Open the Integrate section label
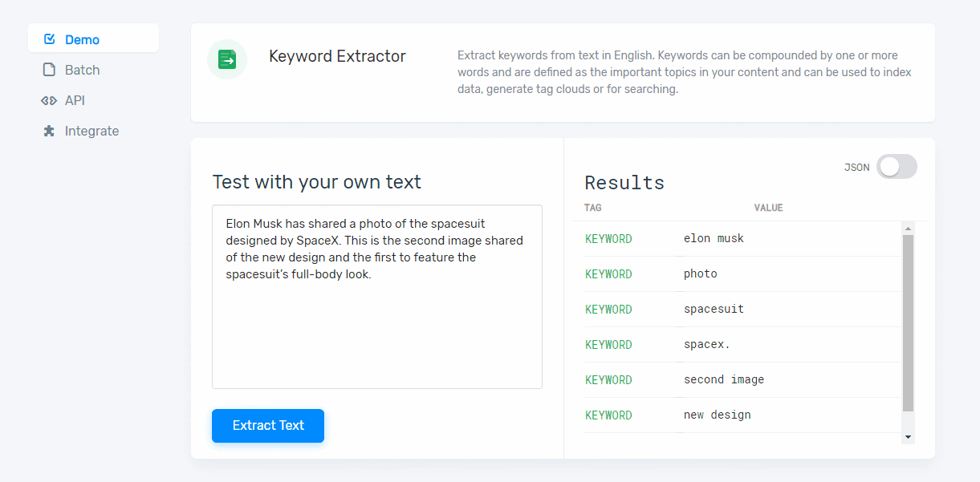 coord(91,131)
